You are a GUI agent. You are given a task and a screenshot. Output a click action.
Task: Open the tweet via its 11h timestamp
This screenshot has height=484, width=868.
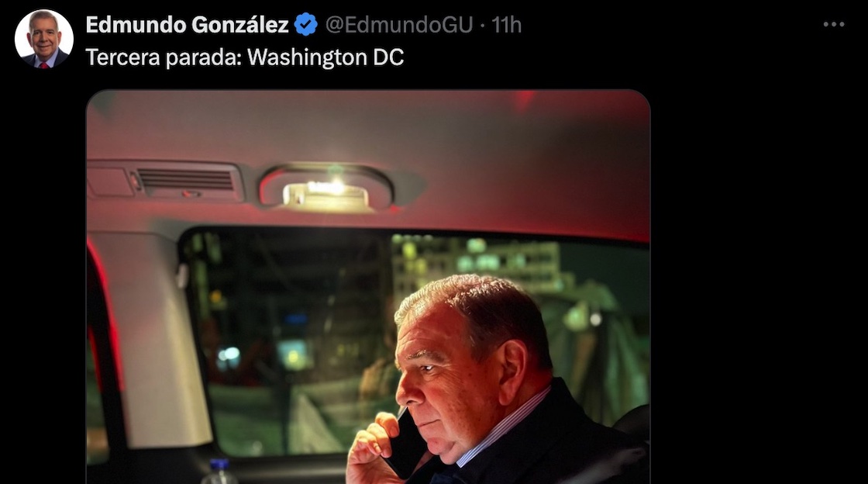pos(507,25)
